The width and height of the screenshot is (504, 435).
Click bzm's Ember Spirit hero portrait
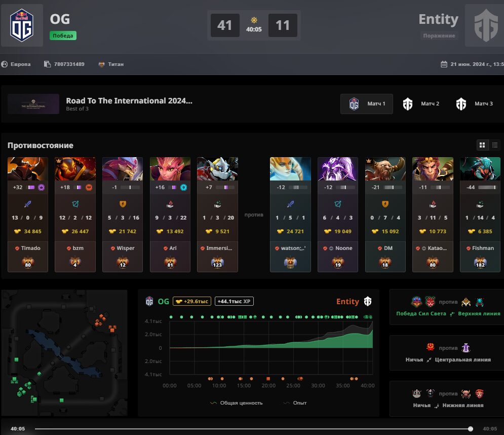point(75,169)
